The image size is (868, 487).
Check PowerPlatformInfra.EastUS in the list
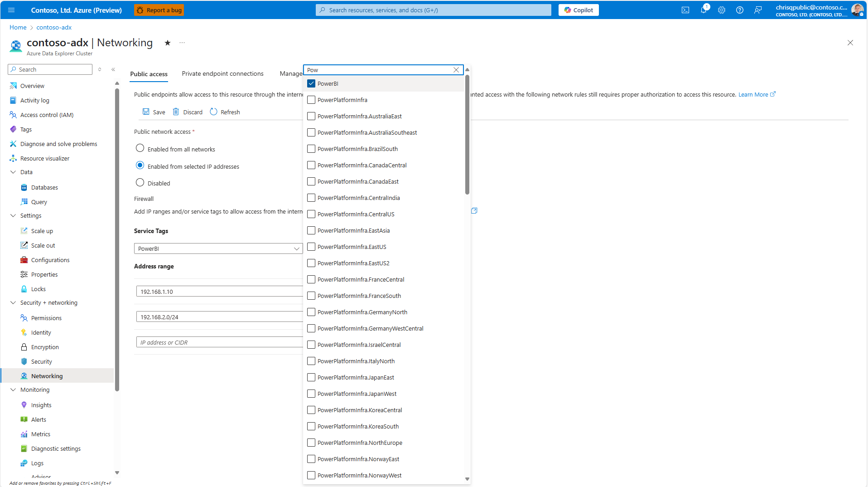coord(311,247)
